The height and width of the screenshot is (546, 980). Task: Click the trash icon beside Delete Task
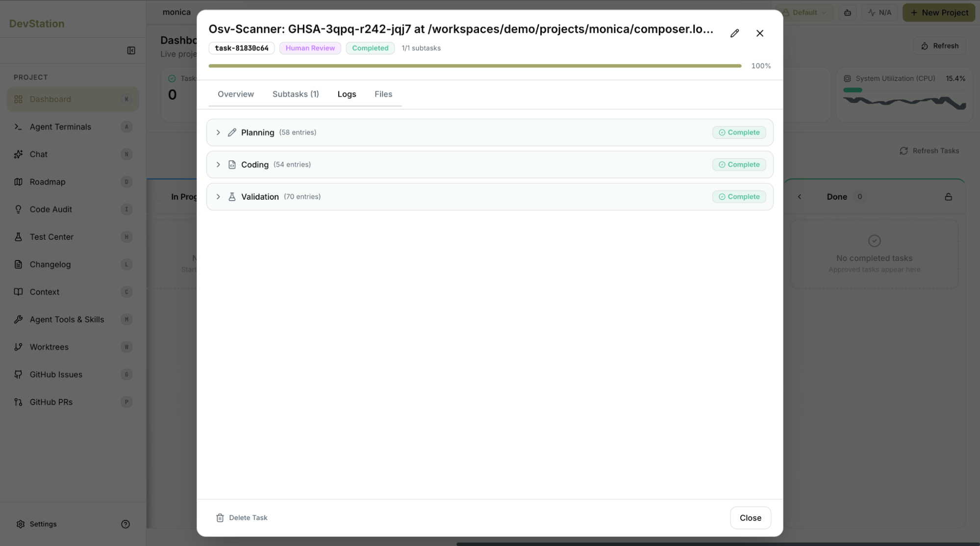(x=220, y=518)
